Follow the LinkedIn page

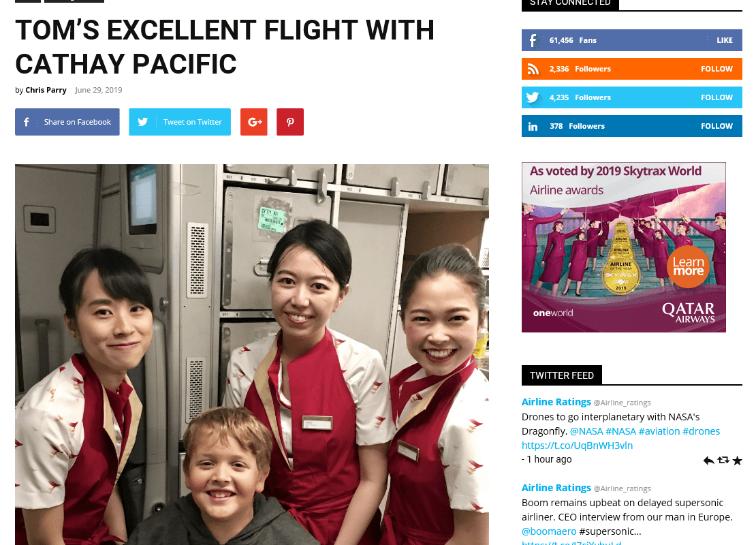tap(716, 126)
